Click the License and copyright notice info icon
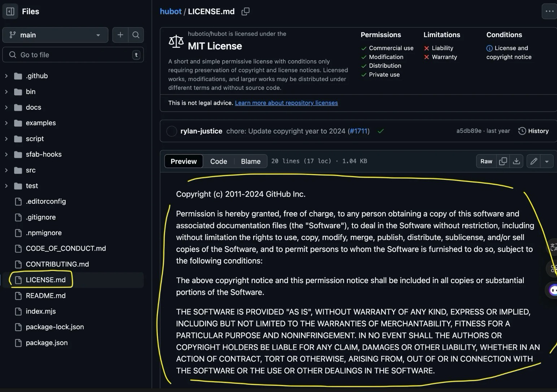 tap(489, 48)
